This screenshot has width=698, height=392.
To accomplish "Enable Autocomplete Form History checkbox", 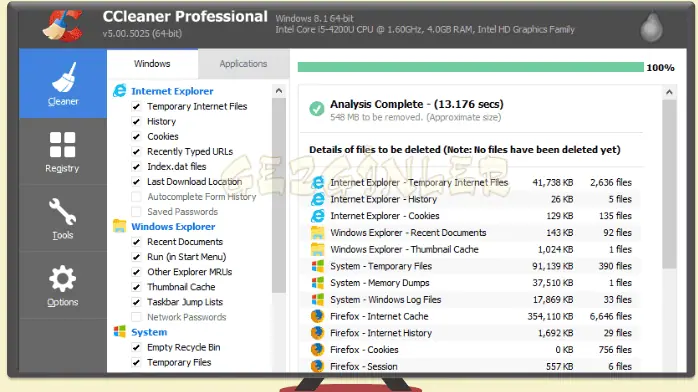I will tap(136, 197).
